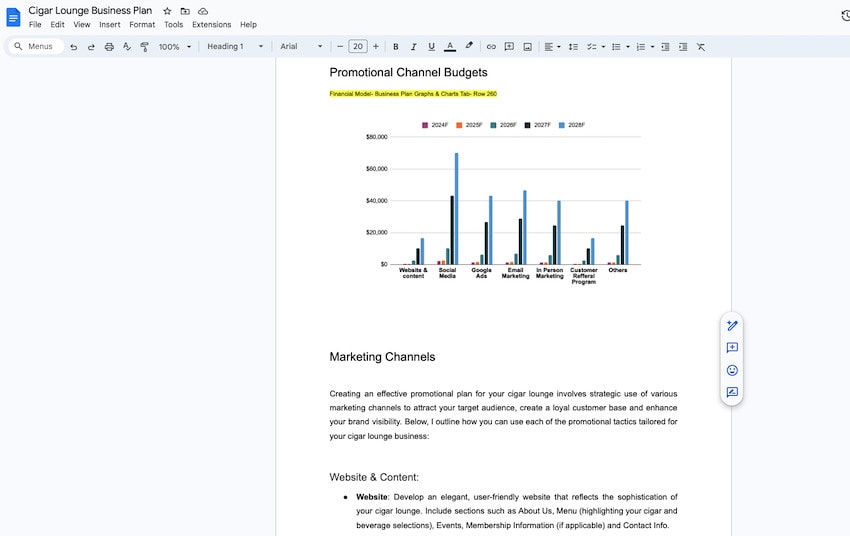The height and width of the screenshot is (536, 850).
Task: Click the Social Media chart axis label
Action: 447,273
